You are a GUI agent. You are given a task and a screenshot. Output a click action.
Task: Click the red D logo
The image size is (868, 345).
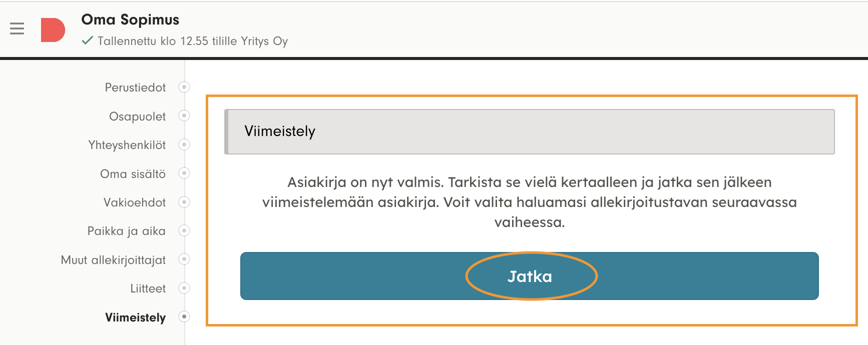[53, 30]
